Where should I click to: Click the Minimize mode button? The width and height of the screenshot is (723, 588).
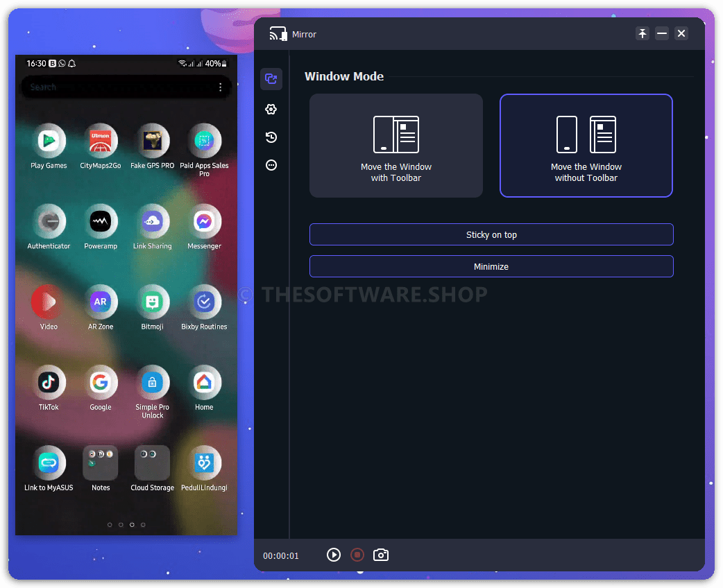pyautogui.click(x=491, y=266)
